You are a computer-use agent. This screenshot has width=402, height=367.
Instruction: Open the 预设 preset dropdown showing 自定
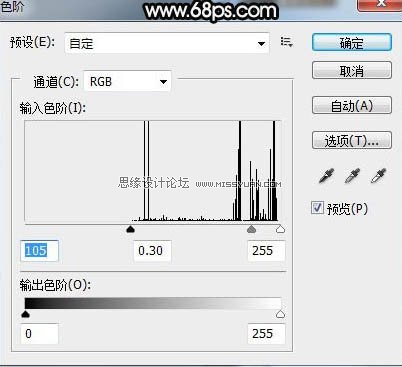pyautogui.click(x=167, y=43)
